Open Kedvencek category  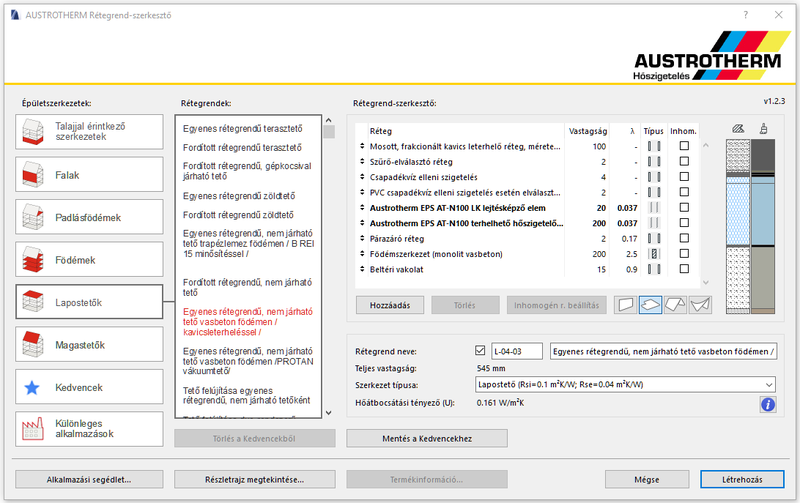pyautogui.click(x=89, y=387)
